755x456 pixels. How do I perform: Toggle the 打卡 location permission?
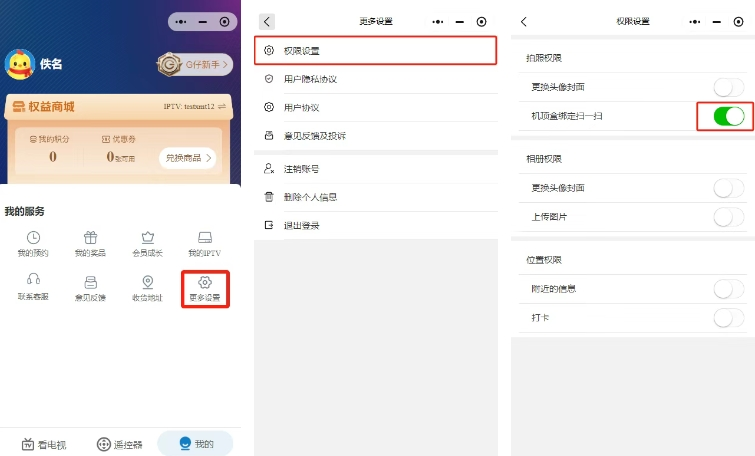click(x=729, y=318)
